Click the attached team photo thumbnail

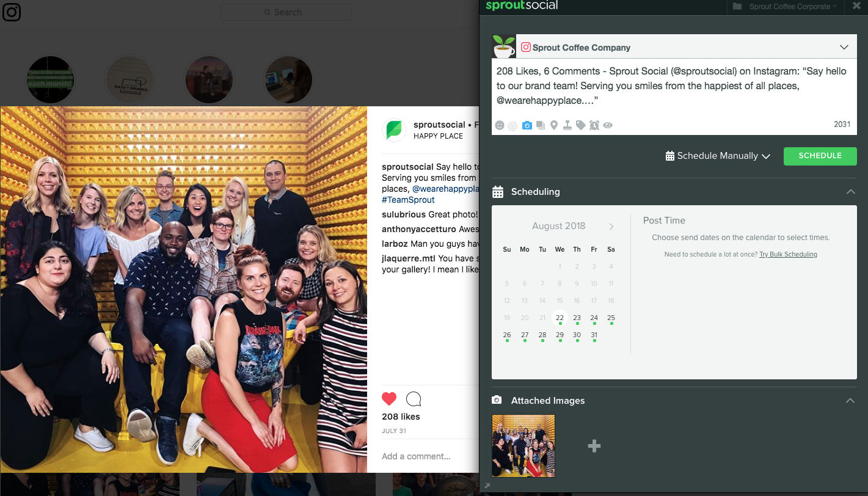523,446
